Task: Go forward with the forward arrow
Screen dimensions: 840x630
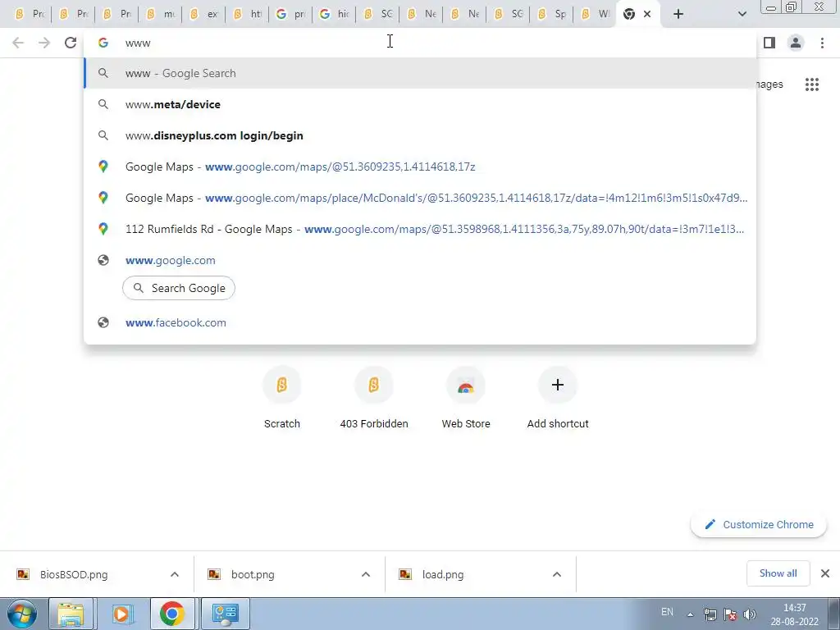Action: [44, 43]
